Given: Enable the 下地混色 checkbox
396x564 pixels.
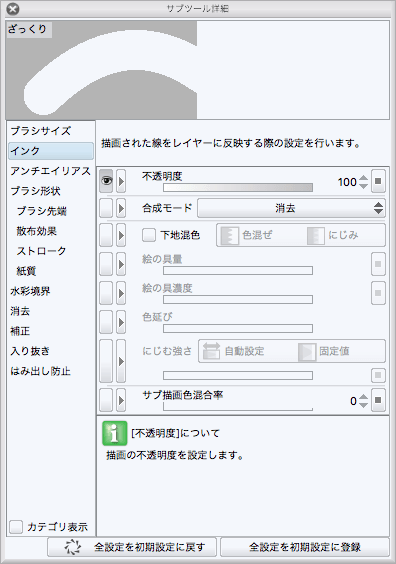Looking at the screenshot, I should click(149, 235).
